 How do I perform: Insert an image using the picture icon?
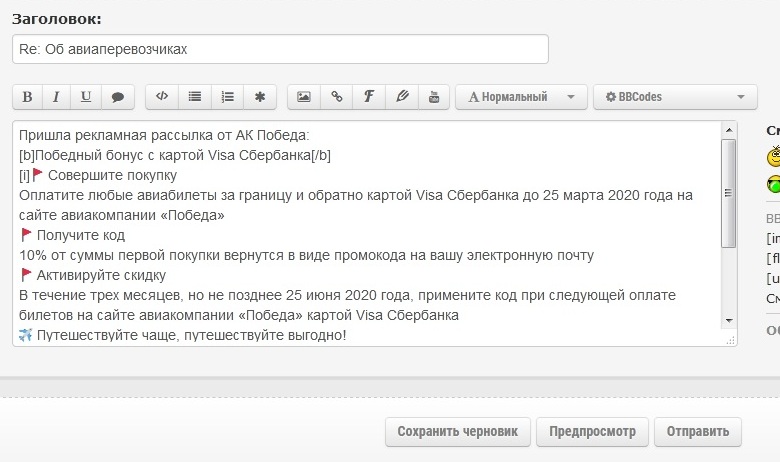[x=304, y=97]
